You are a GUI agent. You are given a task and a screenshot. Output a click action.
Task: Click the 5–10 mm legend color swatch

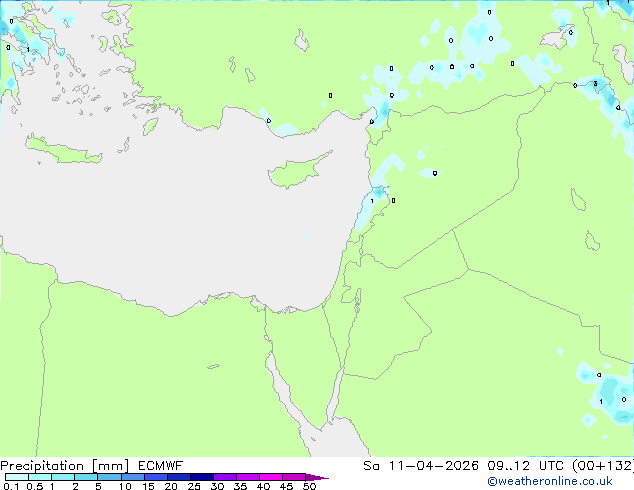pyautogui.click(x=109, y=477)
